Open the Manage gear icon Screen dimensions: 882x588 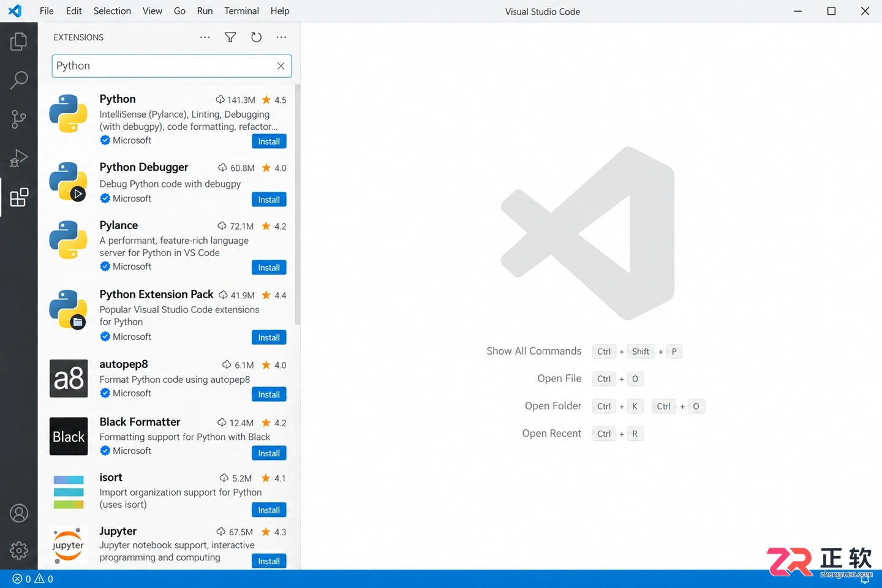pos(19,551)
